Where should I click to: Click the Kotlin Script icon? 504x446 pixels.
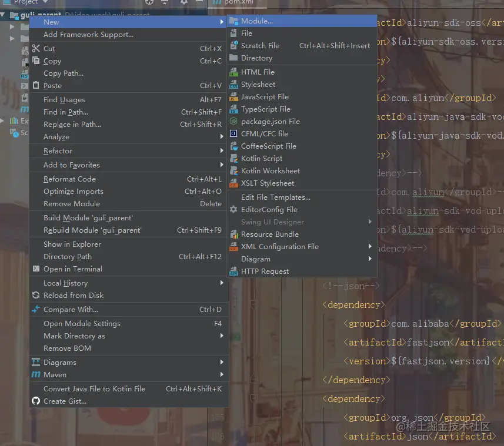click(233, 159)
